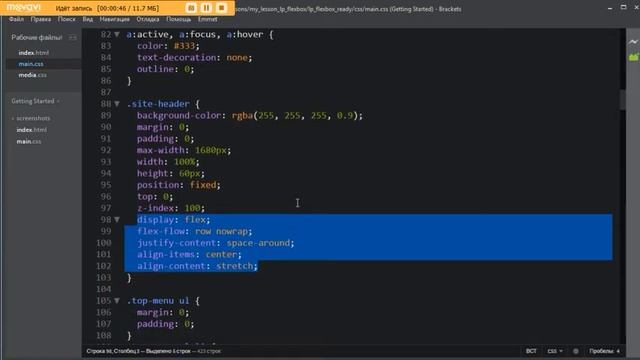Click the Live Preview lightning icon

(x=633, y=42)
